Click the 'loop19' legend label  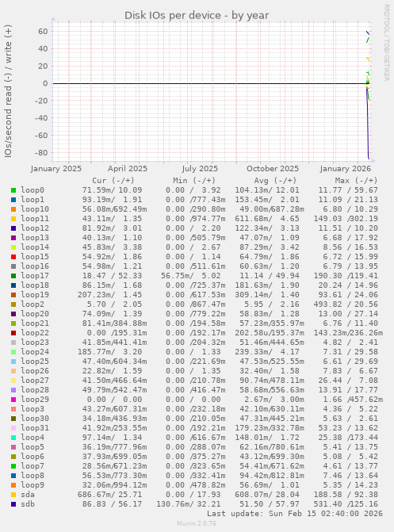tap(35, 295)
